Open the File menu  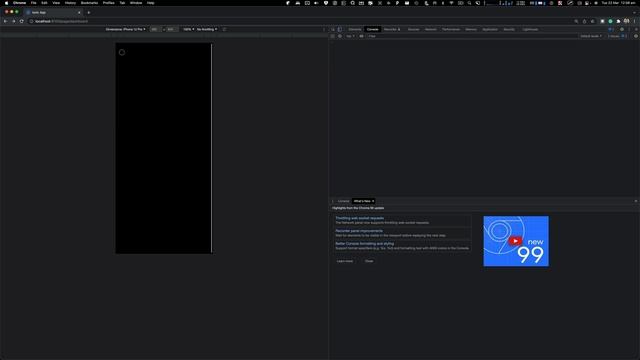click(x=33, y=3)
